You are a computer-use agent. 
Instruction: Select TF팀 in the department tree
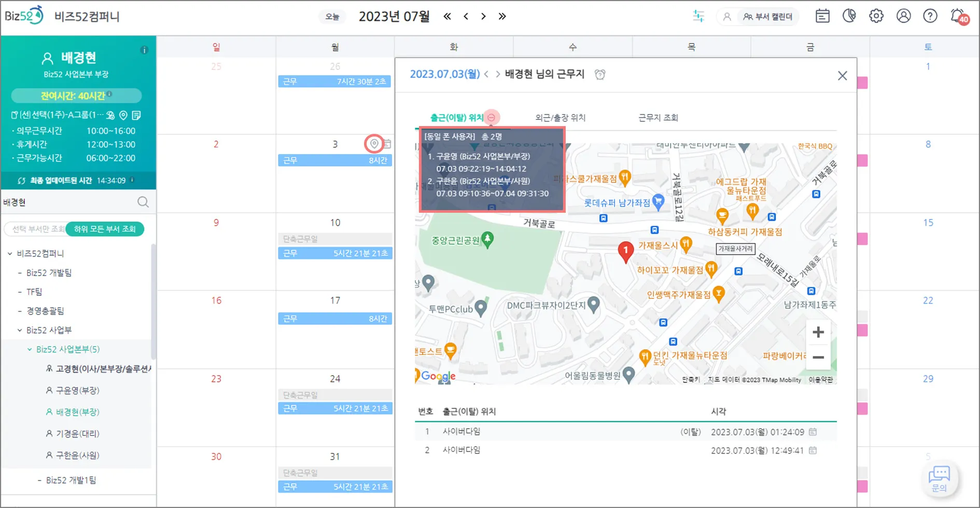click(x=34, y=292)
